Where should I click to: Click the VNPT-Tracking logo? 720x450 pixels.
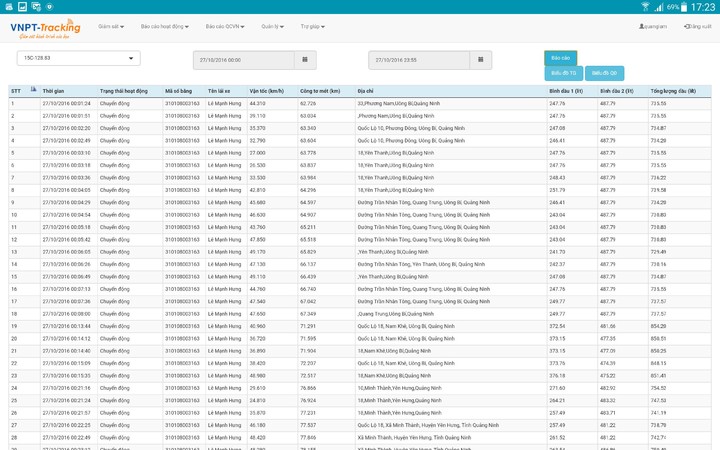coord(45,29)
